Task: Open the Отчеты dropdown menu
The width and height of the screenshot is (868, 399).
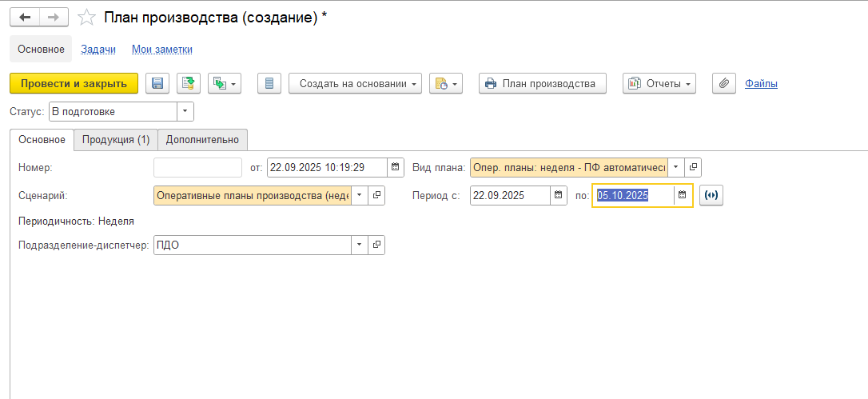Action: (x=659, y=84)
